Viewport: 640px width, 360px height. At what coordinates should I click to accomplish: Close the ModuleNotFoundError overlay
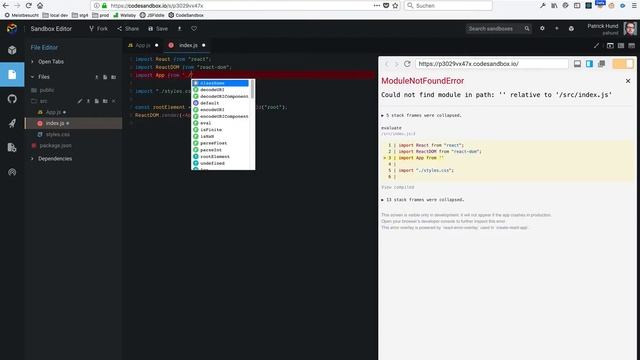628,81
